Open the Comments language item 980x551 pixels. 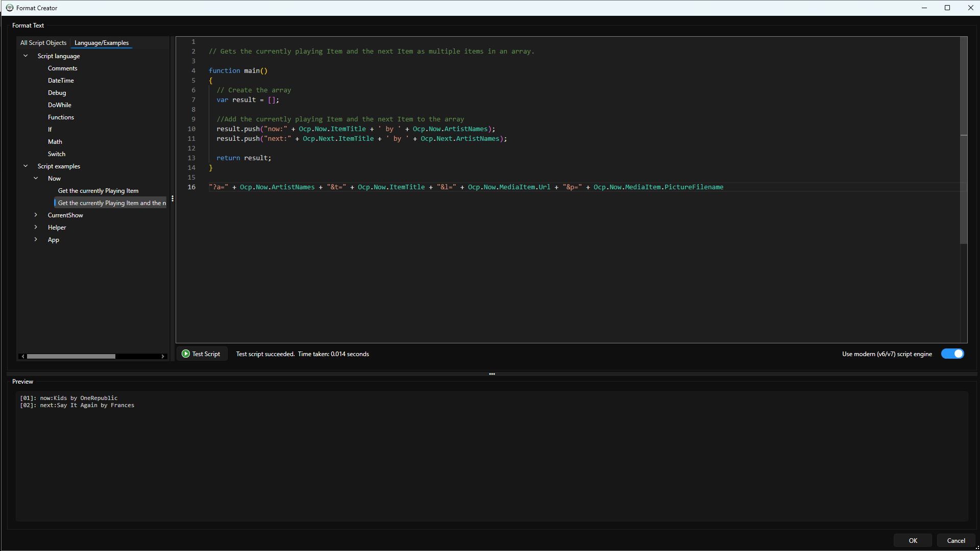point(63,68)
